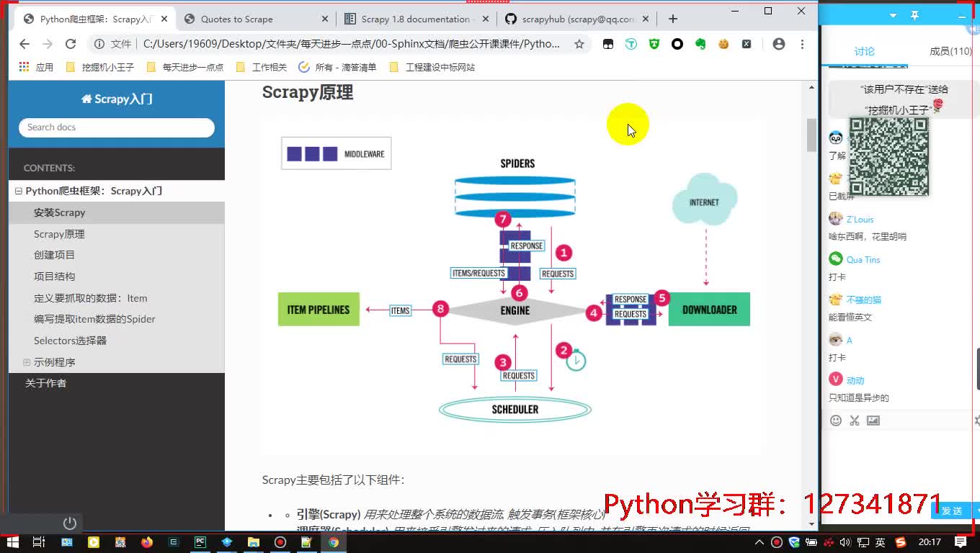Switch to 成员(110) tab in chat panel
Screen dimensions: 980x553
point(950,51)
